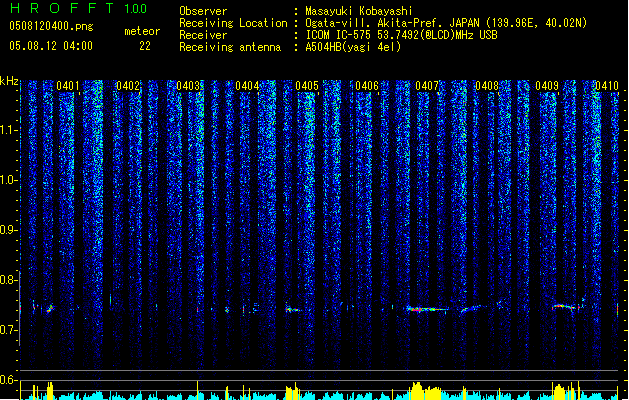Viewport: 629px width, 400px height.
Task: Click the 1.1 kHz axis tick
Action: pyautogui.click(x=9, y=130)
